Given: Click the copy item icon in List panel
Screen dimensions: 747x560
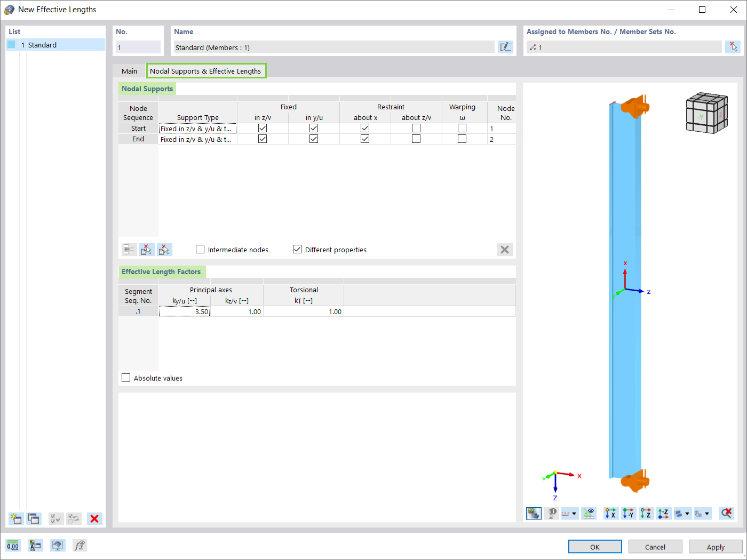Looking at the screenshot, I should [x=34, y=518].
